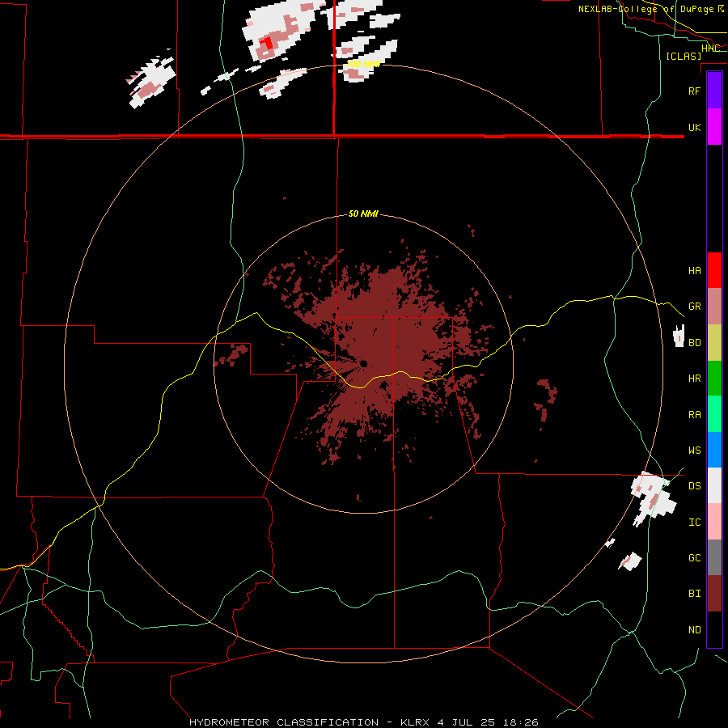Pick the dark green HR heavy rain swatch
The height and width of the screenshot is (728, 728).
714,379
